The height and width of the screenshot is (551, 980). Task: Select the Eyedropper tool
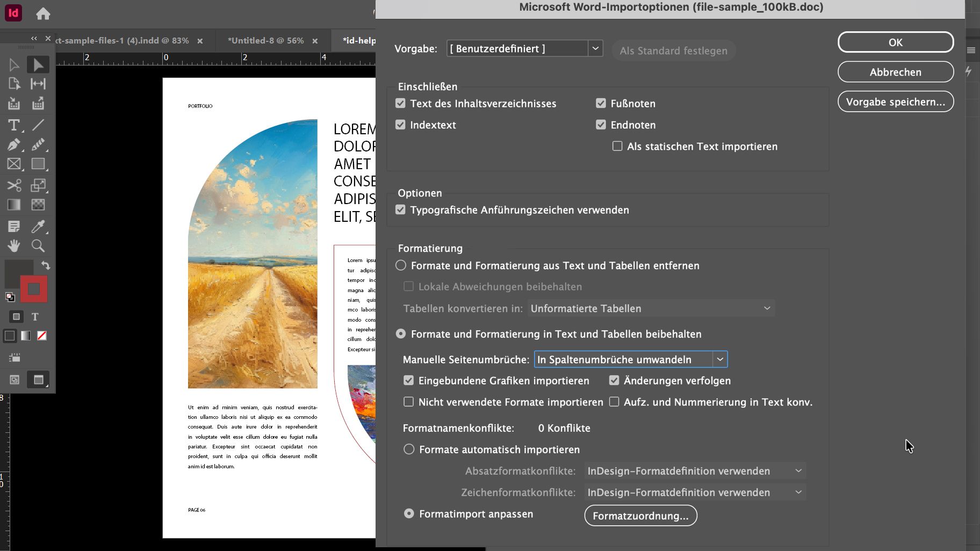pyautogui.click(x=38, y=226)
